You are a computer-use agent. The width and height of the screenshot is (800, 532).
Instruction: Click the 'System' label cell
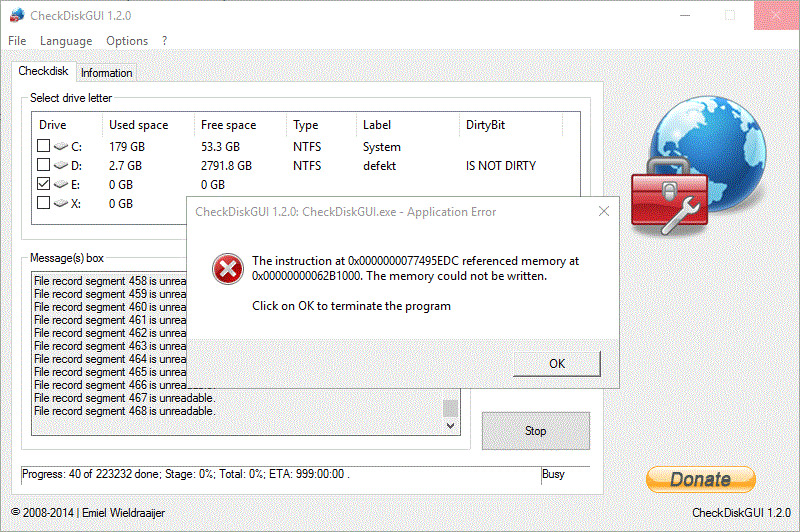pos(382,147)
